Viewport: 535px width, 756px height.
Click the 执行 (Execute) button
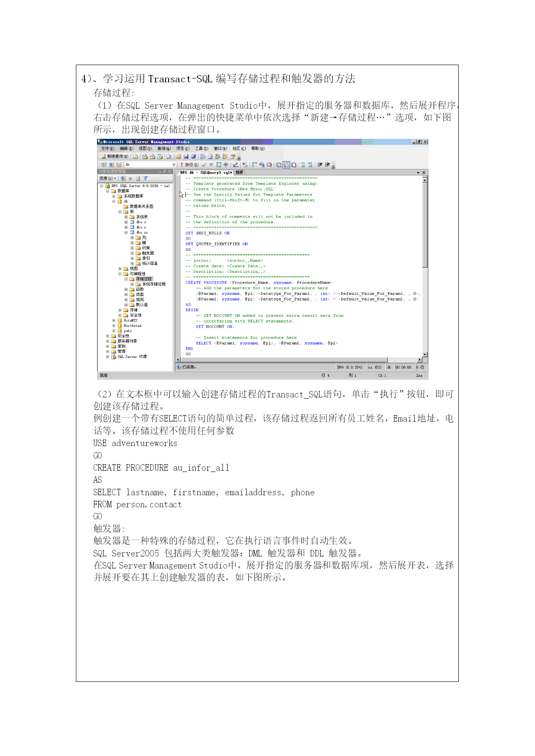[189, 165]
